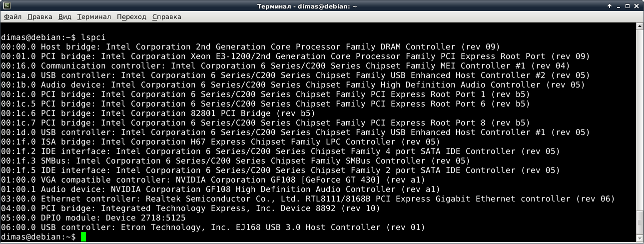Minimize the terminal window

tap(619, 6)
